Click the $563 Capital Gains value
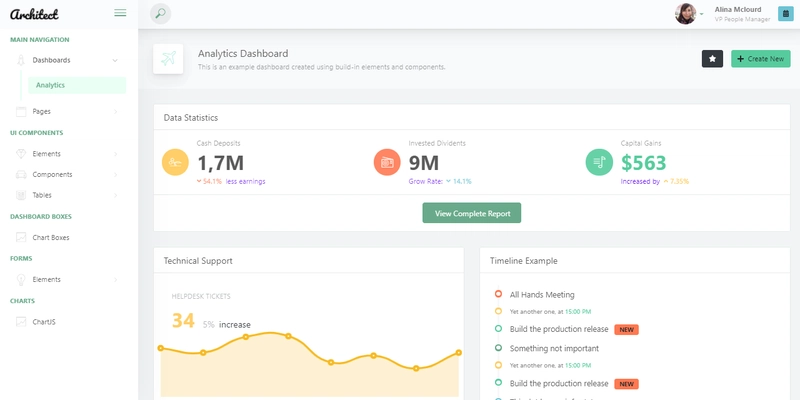This screenshot has width=800, height=400. (x=643, y=163)
